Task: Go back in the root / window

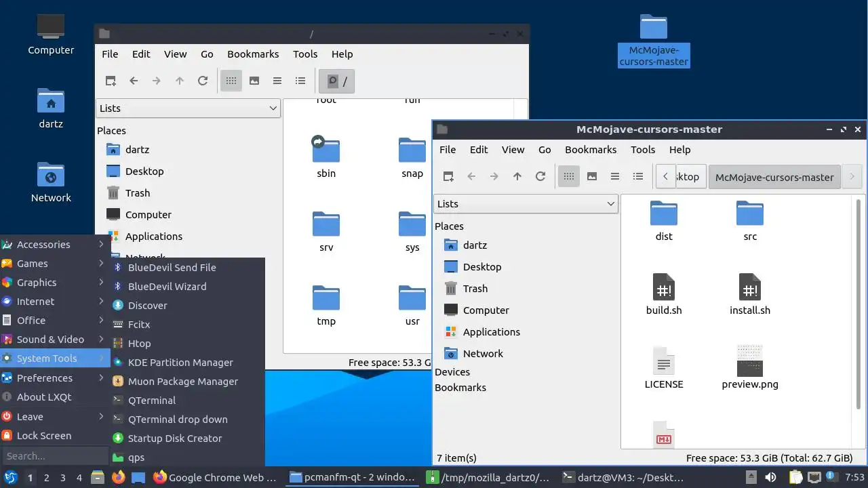Action: click(134, 81)
